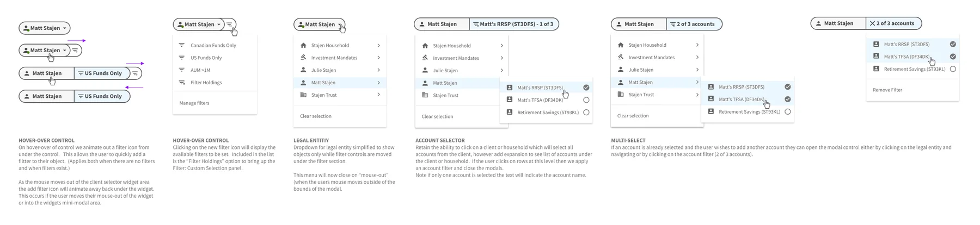The width and height of the screenshot is (980, 225).
Task: Click the filter icon in the 2 of 3 accounts chip
Action: [672, 24]
